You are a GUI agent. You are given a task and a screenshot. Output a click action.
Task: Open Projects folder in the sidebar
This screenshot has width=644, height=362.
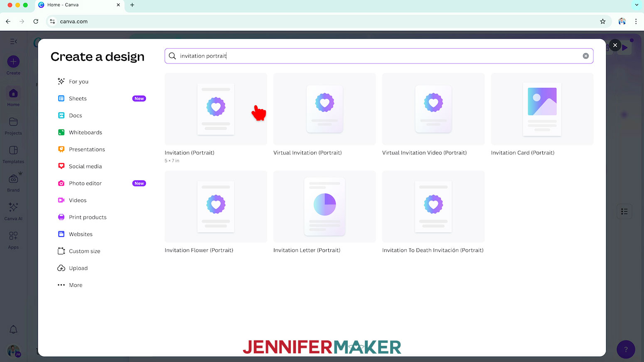pos(13,126)
